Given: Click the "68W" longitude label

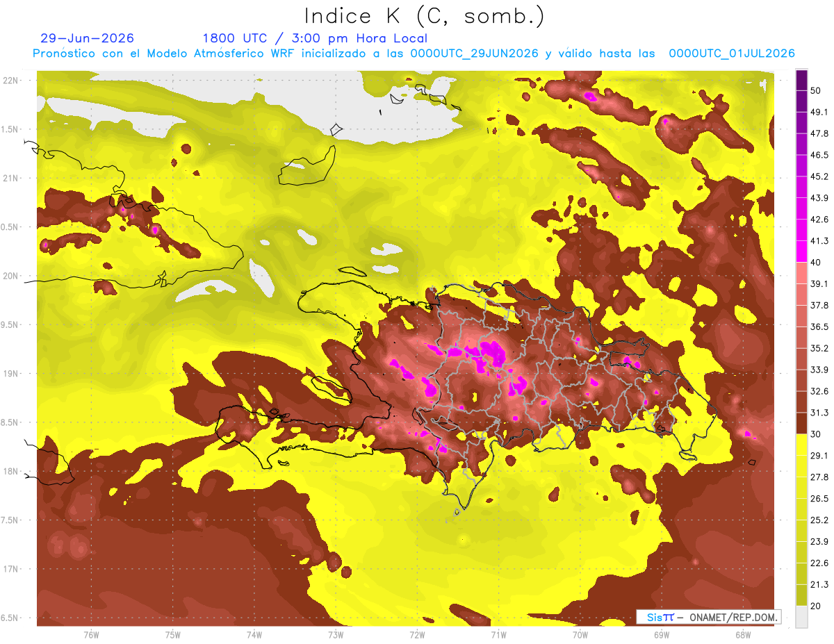Looking at the screenshot, I should (742, 634).
